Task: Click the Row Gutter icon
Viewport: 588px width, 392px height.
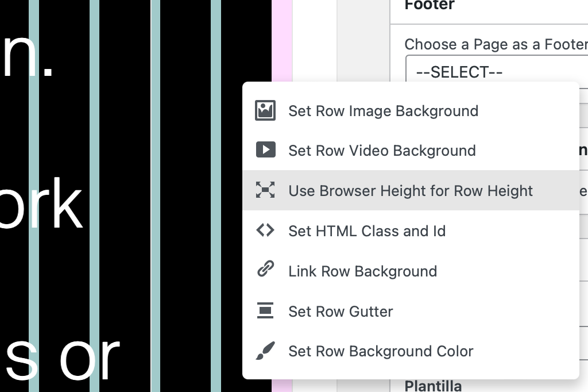Action: [265, 311]
